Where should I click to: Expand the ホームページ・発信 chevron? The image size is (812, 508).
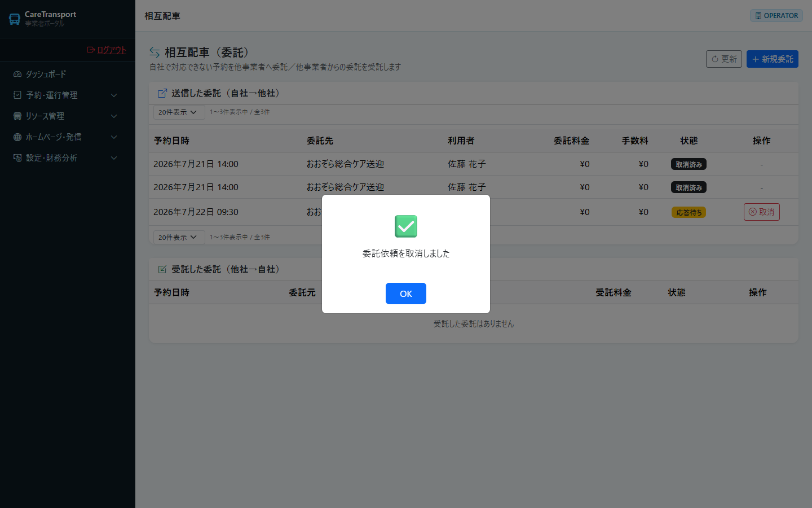click(x=114, y=137)
